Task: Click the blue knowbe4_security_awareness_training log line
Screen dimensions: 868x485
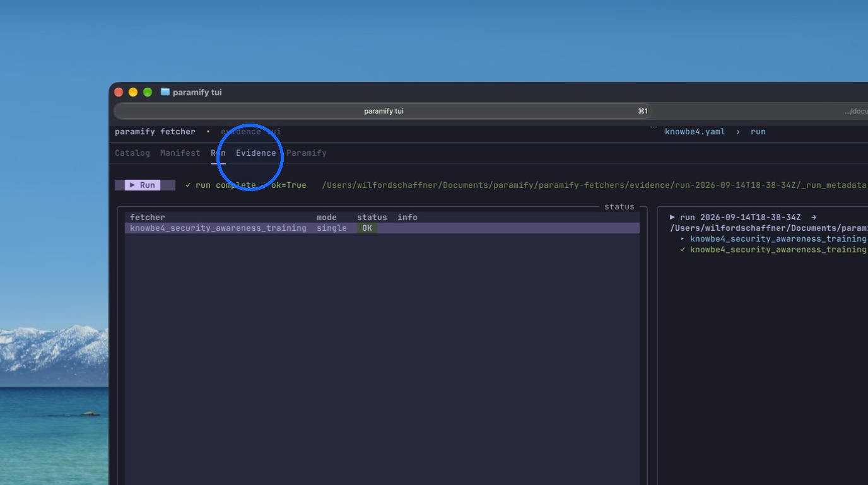Action: coord(773,238)
